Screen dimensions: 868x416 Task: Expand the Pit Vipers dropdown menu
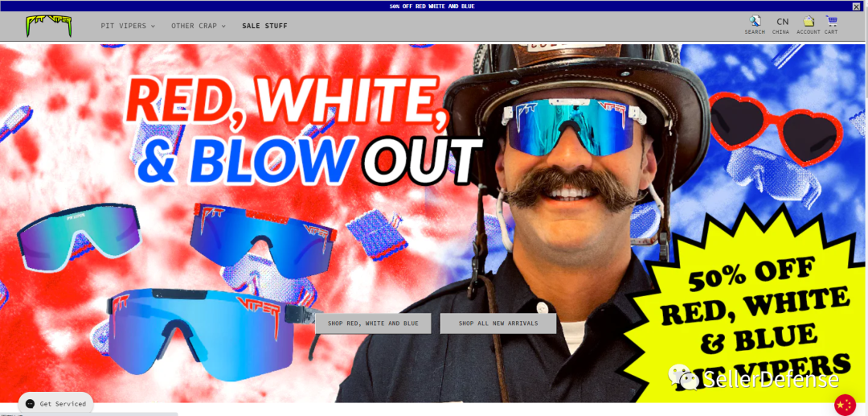[x=128, y=26]
